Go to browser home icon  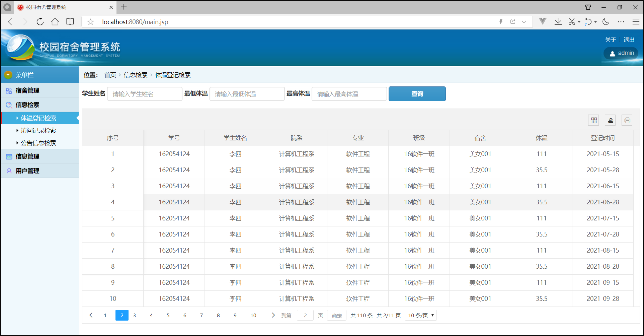coord(55,22)
